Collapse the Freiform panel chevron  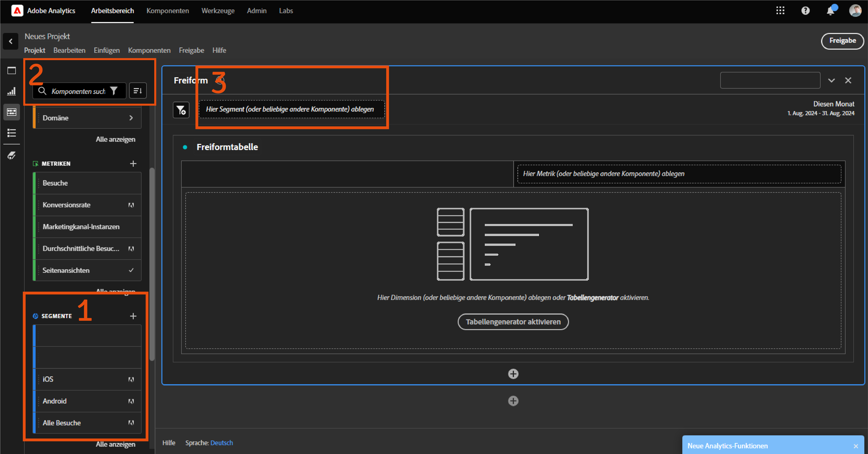tap(832, 80)
